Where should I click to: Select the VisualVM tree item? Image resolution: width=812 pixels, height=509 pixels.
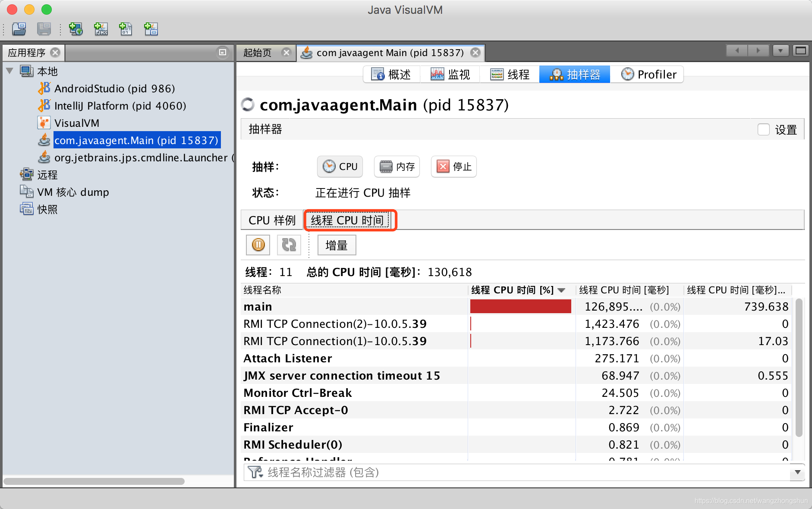tap(77, 123)
